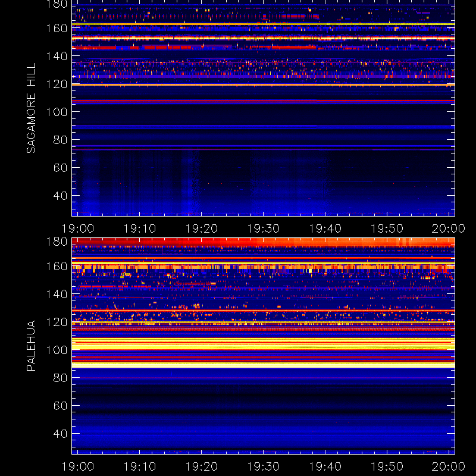
Task: Select the 100 tick label on Palehua plot
Action: pyautogui.click(x=57, y=350)
